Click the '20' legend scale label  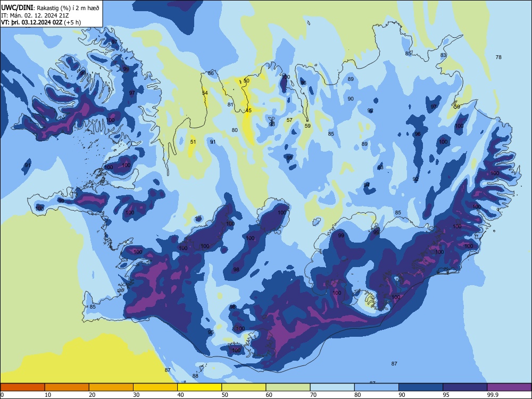pyautogui.click(x=92, y=395)
